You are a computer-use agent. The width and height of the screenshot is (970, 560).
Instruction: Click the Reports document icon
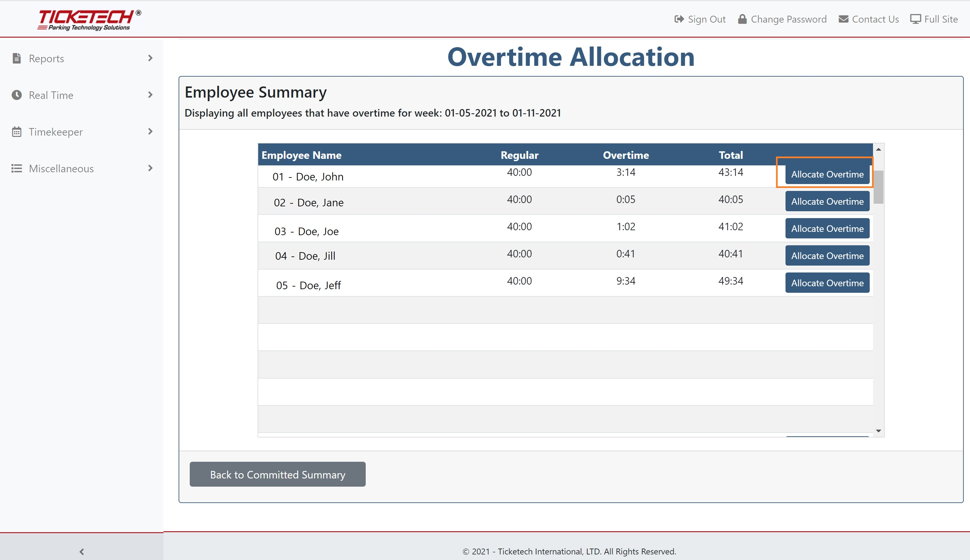[x=16, y=59]
